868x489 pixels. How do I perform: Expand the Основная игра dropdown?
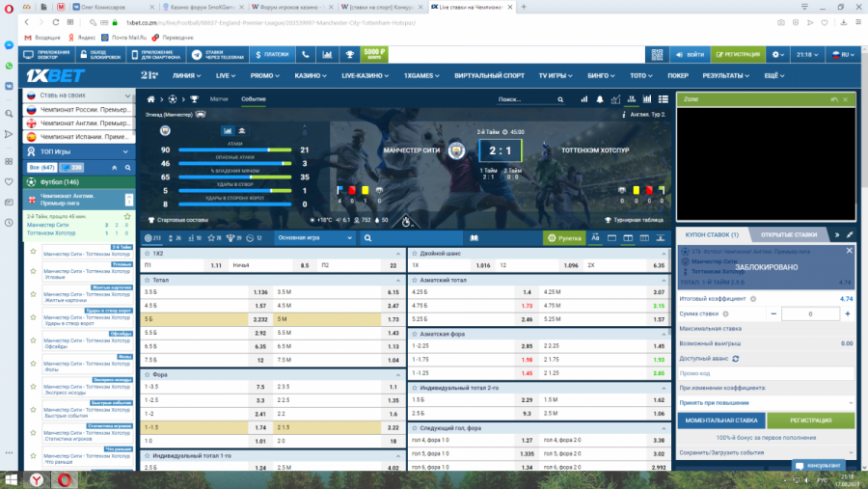[312, 237]
